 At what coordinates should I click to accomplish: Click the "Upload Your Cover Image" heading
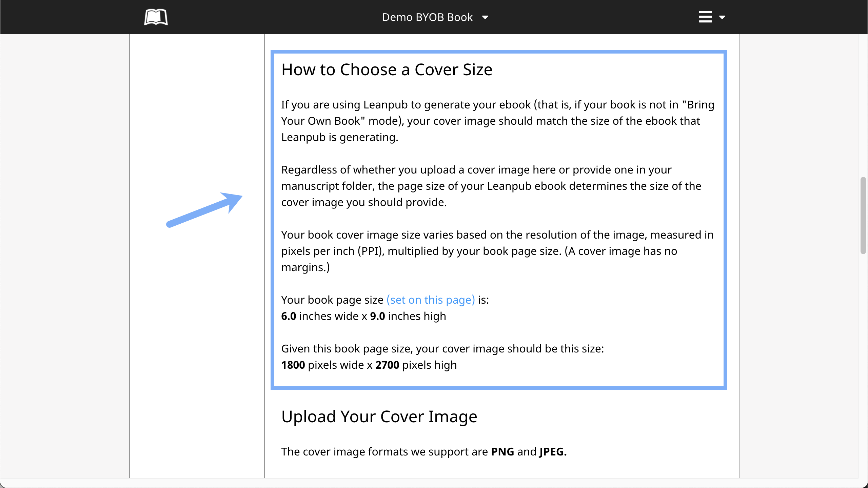(379, 416)
